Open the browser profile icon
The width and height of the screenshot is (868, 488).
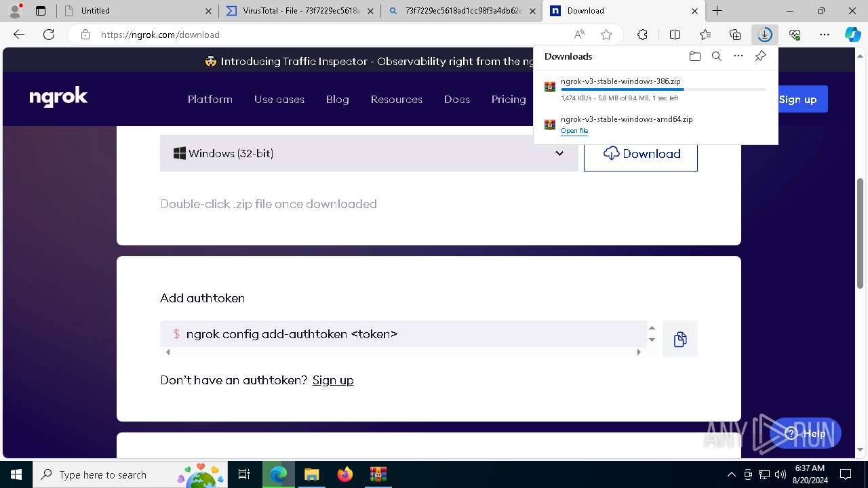14,11
